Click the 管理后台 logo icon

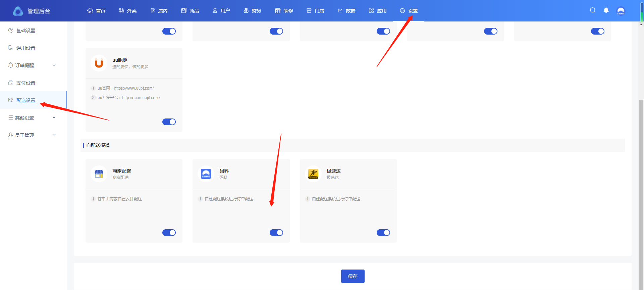(18, 11)
